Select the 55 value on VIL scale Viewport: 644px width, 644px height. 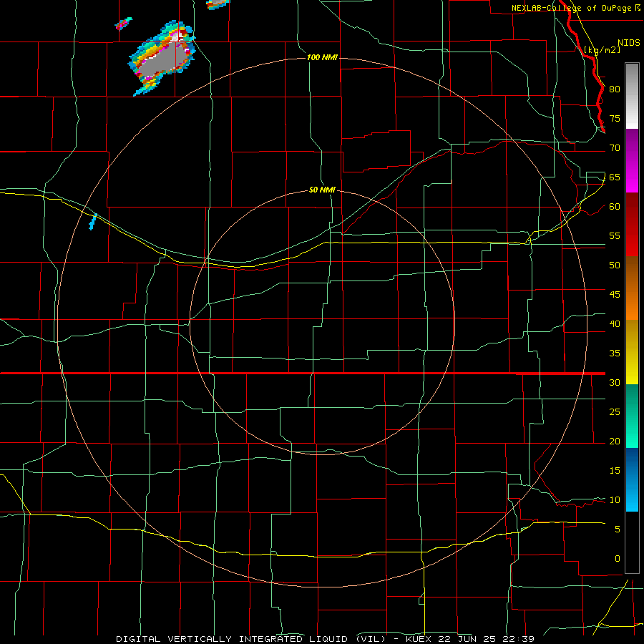pyautogui.click(x=615, y=235)
